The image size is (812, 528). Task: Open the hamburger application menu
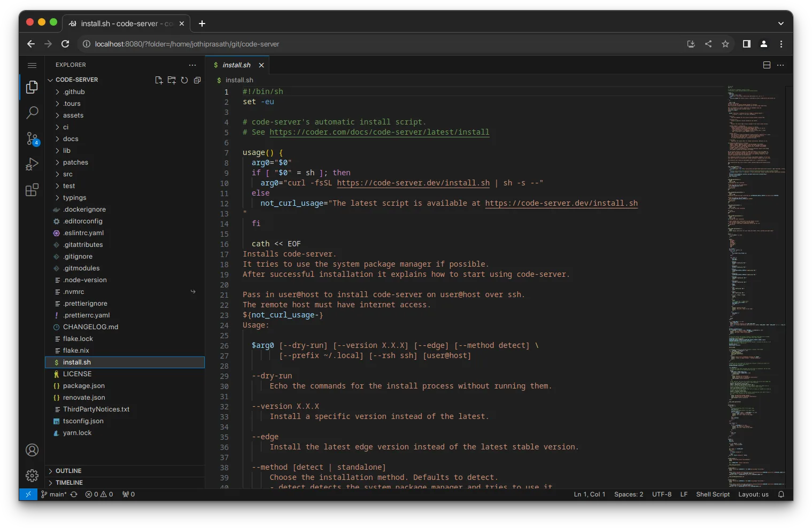(x=32, y=65)
